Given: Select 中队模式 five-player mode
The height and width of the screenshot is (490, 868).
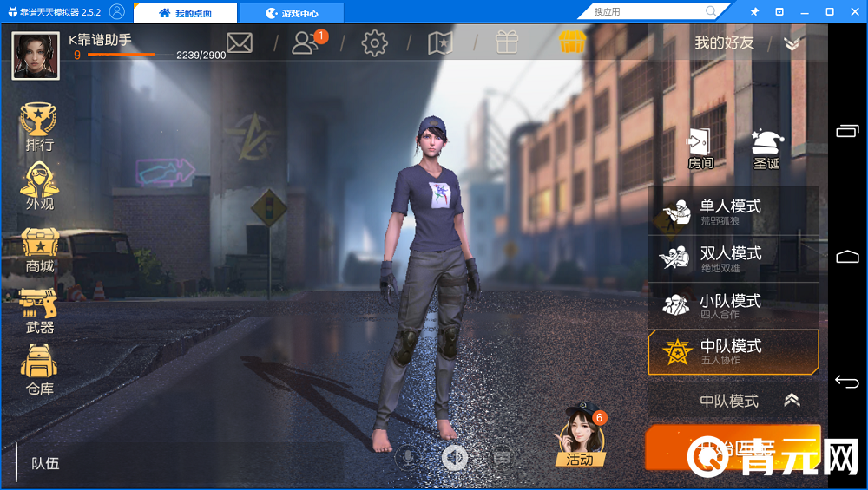Looking at the screenshot, I should [x=733, y=352].
